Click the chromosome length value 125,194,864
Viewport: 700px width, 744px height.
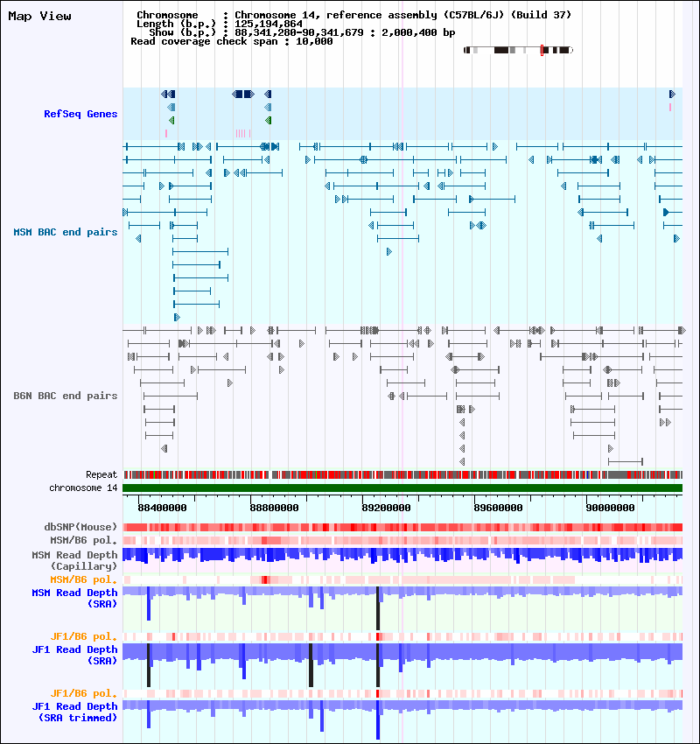coord(269,24)
